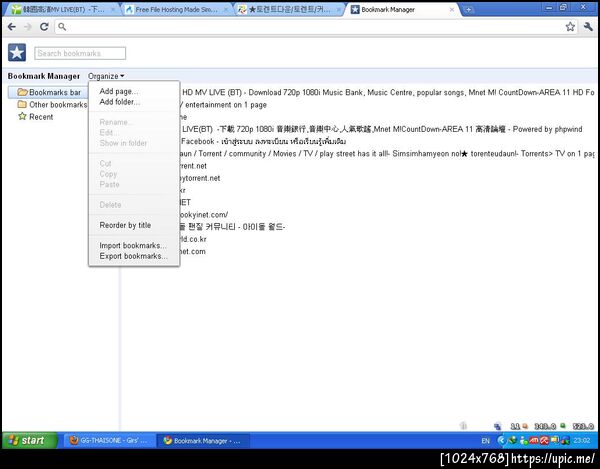This screenshot has height=469, width=600.
Task: Open the 'Powered by phpwind' bookmark
Action: click(382, 129)
